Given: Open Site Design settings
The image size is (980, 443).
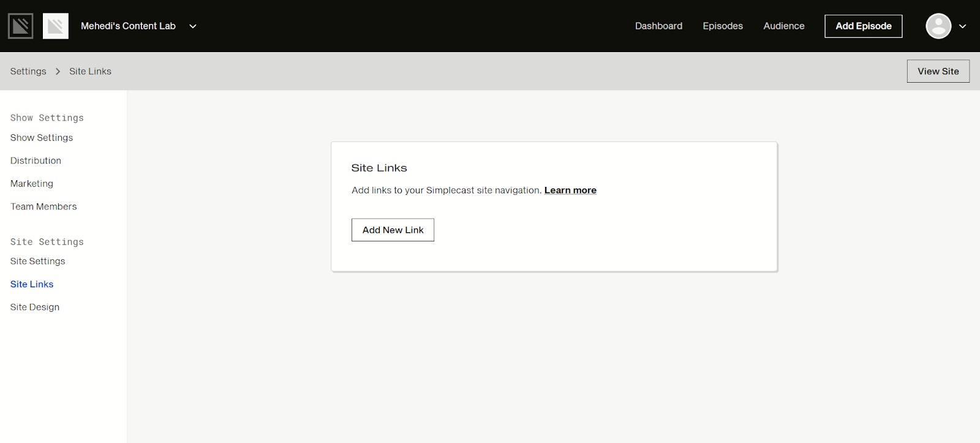Looking at the screenshot, I should tap(35, 307).
